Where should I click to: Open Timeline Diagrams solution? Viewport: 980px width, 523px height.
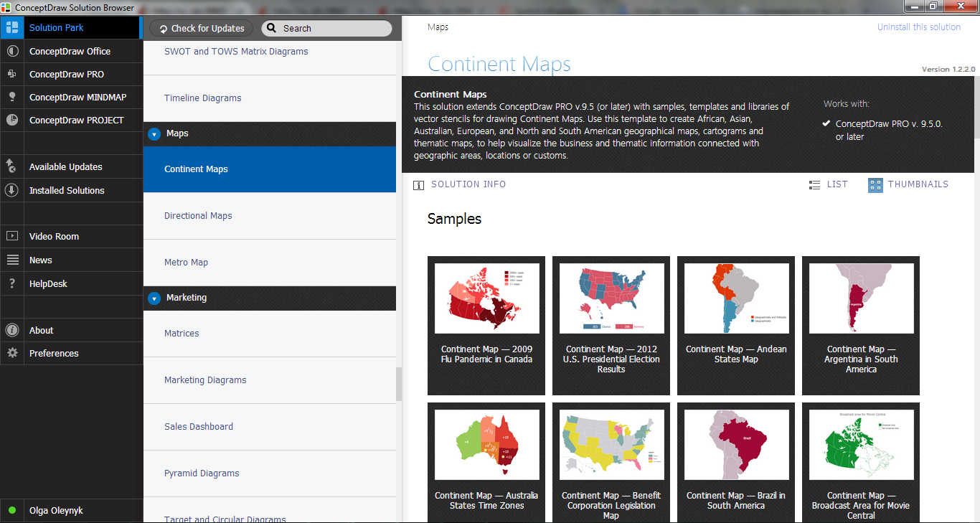[270, 98]
